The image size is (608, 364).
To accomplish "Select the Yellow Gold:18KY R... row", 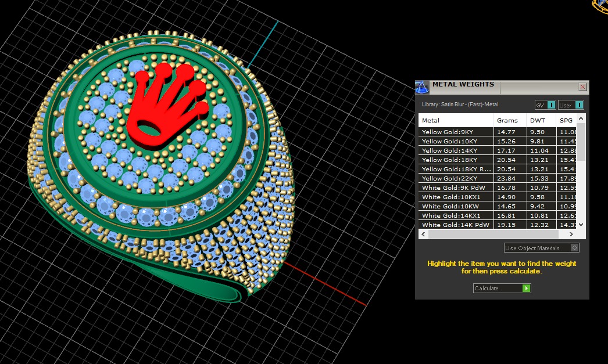I will click(497, 169).
